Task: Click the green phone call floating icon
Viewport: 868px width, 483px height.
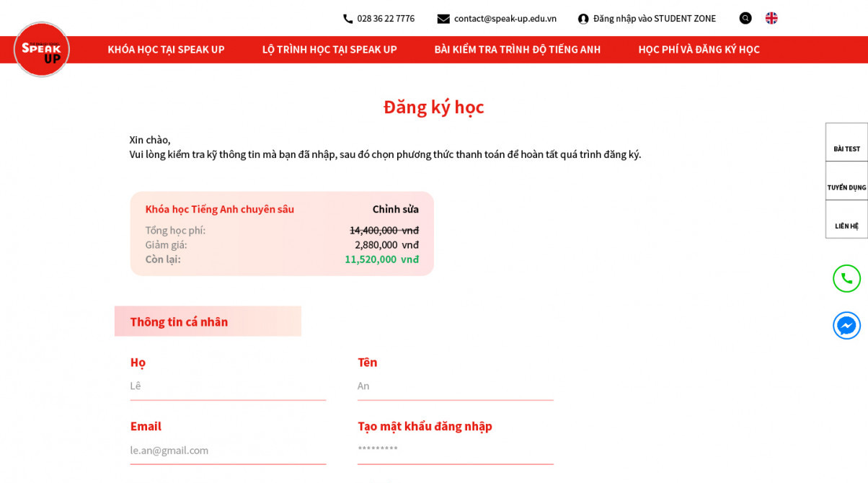Action: pyautogui.click(x=846, y=278)
